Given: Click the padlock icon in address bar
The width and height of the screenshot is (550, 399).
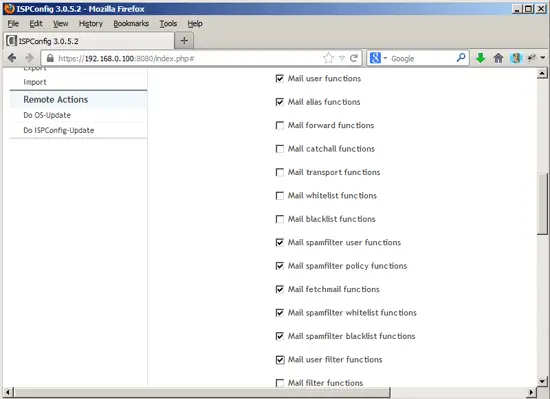Looking at the screenshot, I should pos(50,58).
